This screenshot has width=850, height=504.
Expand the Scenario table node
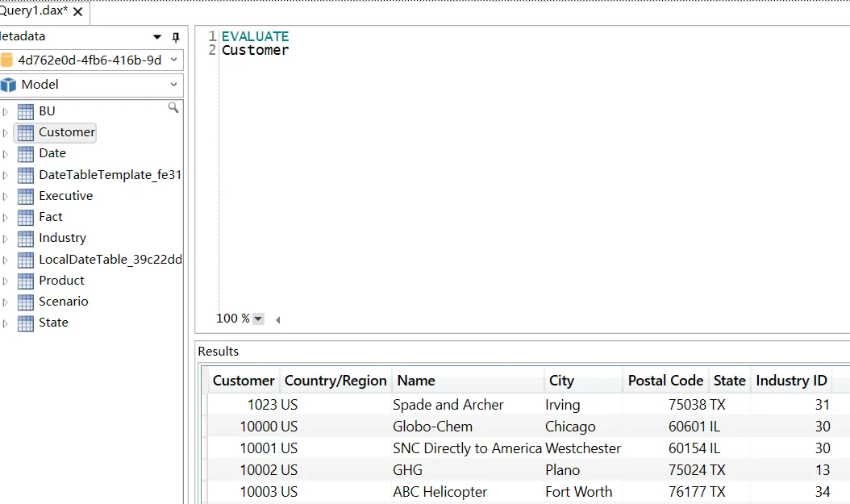coord(6,302)
